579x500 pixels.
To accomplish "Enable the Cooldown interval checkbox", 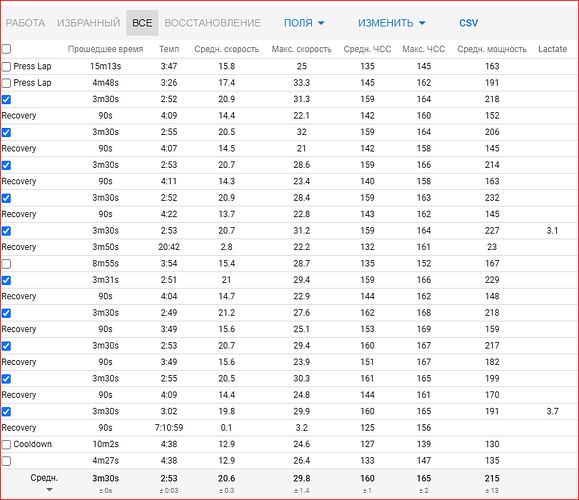I will (6, 444).
